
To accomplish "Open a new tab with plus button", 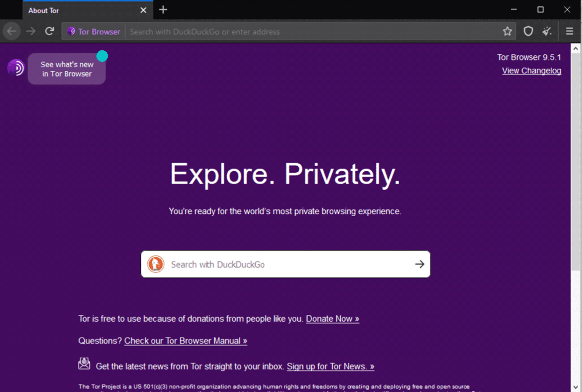I will [163, 10].
